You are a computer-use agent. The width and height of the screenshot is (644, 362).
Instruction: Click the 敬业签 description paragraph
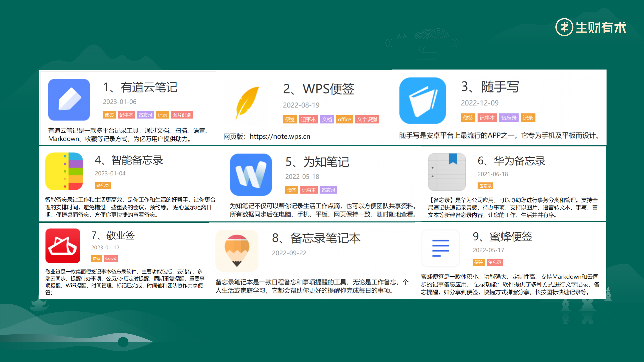(125, 282)
